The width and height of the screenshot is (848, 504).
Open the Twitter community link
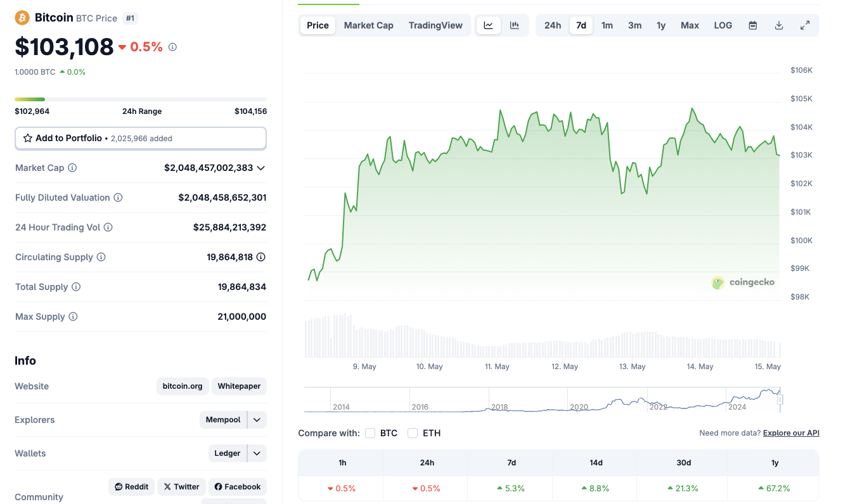click(181, 487)
